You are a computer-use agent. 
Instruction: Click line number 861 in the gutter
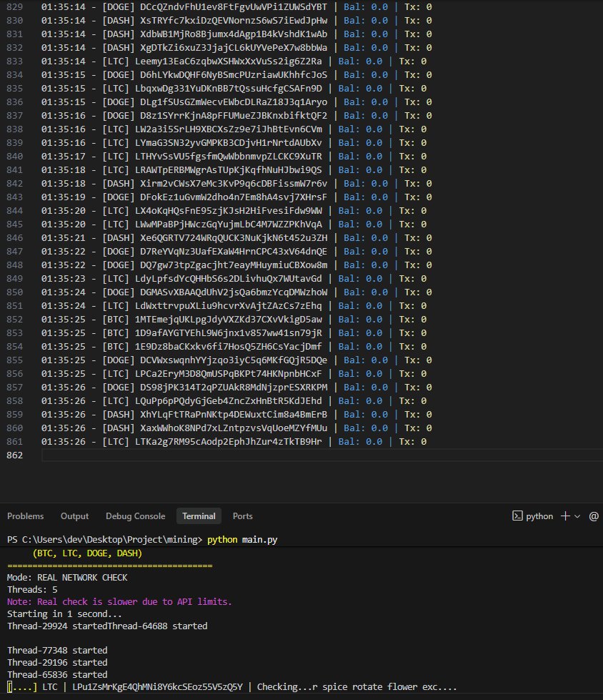click(15, 441)
